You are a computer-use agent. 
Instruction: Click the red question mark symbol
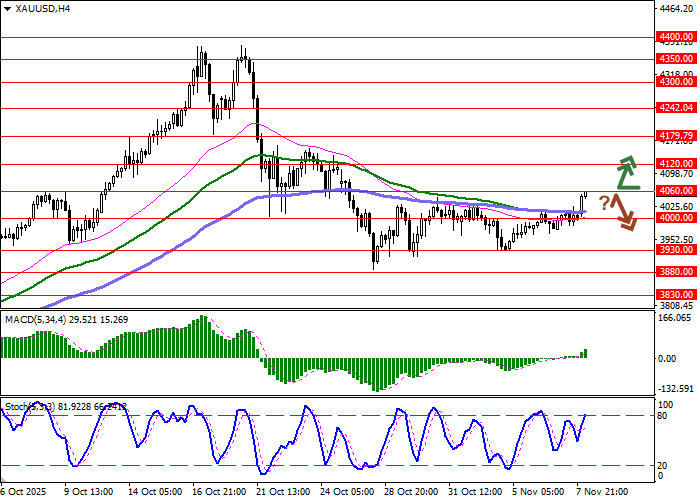(x=605, y=203)
